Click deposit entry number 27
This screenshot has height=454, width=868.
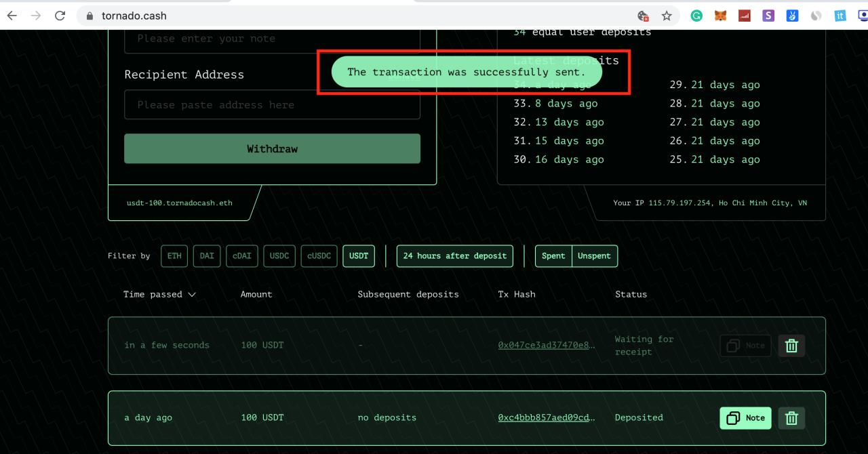pyautogui.click(x=715, y=122)
